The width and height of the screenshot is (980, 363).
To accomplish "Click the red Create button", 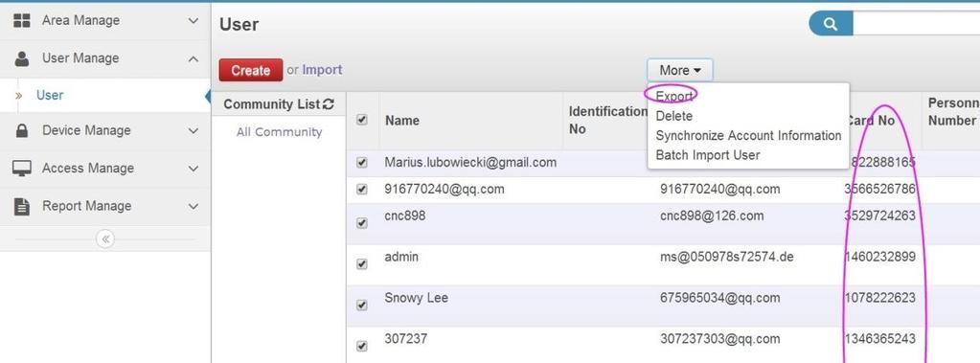I will click(x=251, y=70).
